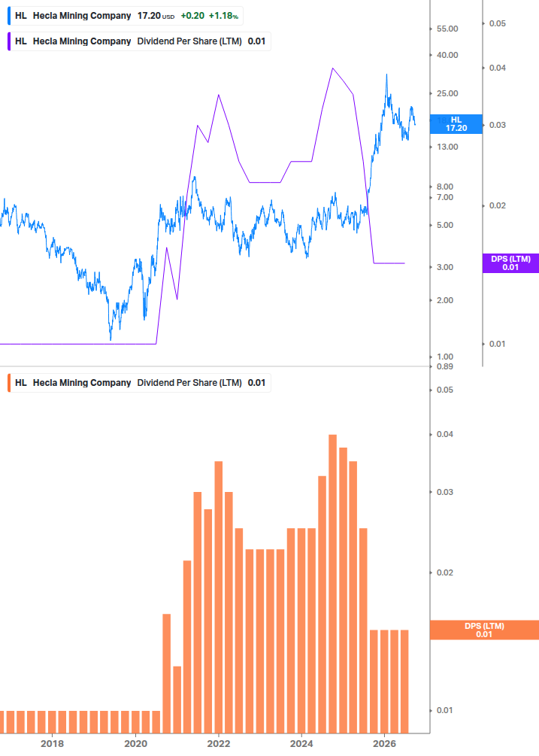Click the 25.00 price axis label
This screenshot has width=539, height=756.
pyautogui.click(x=447, y=93)
